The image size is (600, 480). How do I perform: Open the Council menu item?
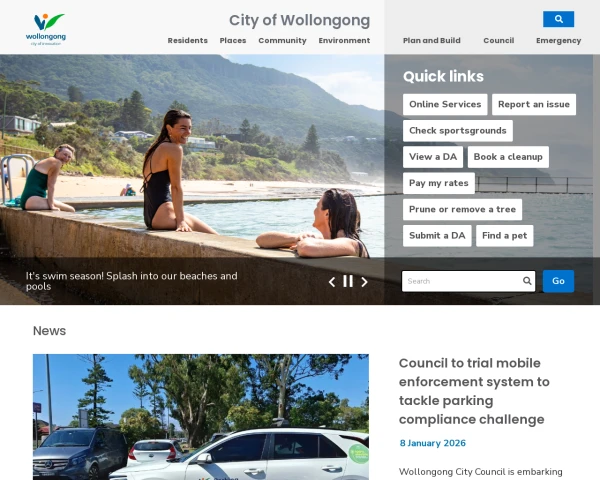[499, 41]
